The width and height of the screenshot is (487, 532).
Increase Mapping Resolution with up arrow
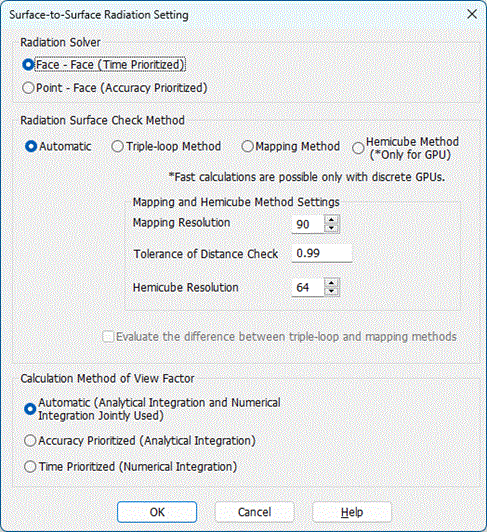tap(332, 220)
